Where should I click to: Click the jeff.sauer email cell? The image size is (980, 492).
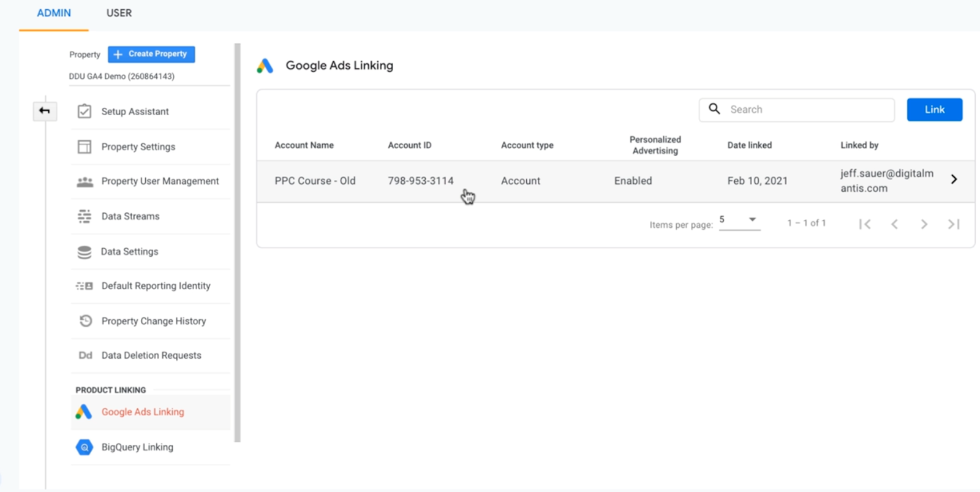[x=887, y=181]
